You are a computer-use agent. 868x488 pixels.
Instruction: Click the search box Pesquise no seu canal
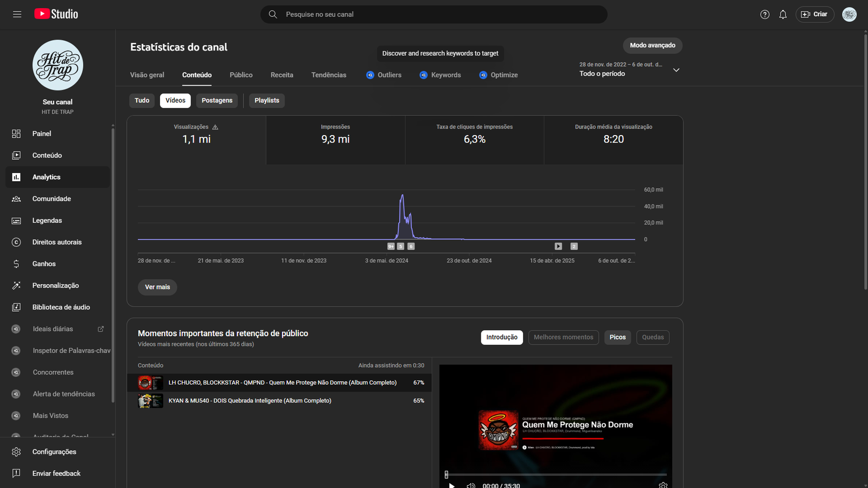click(x=434, y=15)
